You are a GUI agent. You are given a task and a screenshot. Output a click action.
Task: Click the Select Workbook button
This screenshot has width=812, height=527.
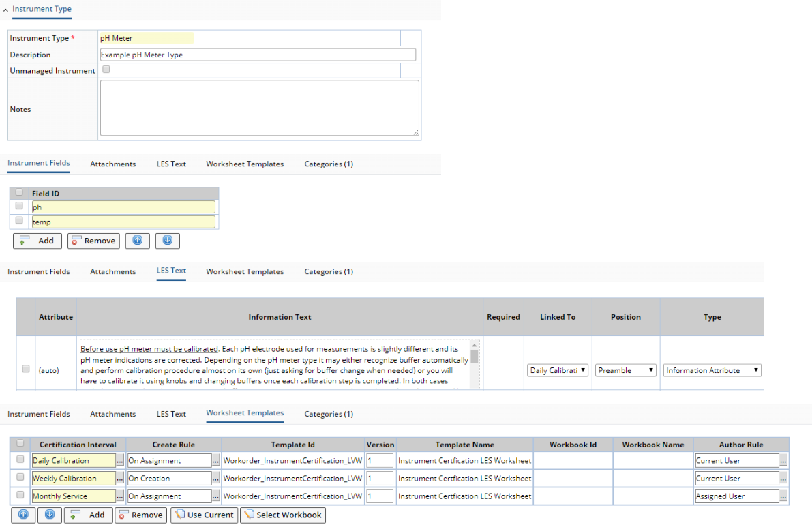(283, 515)
